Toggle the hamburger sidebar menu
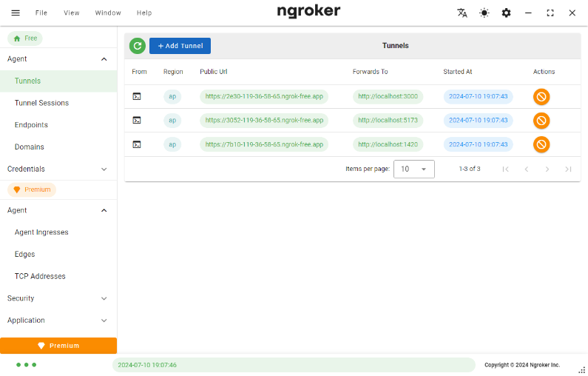The width and height of the screenshot is (588, 376). 16,13
